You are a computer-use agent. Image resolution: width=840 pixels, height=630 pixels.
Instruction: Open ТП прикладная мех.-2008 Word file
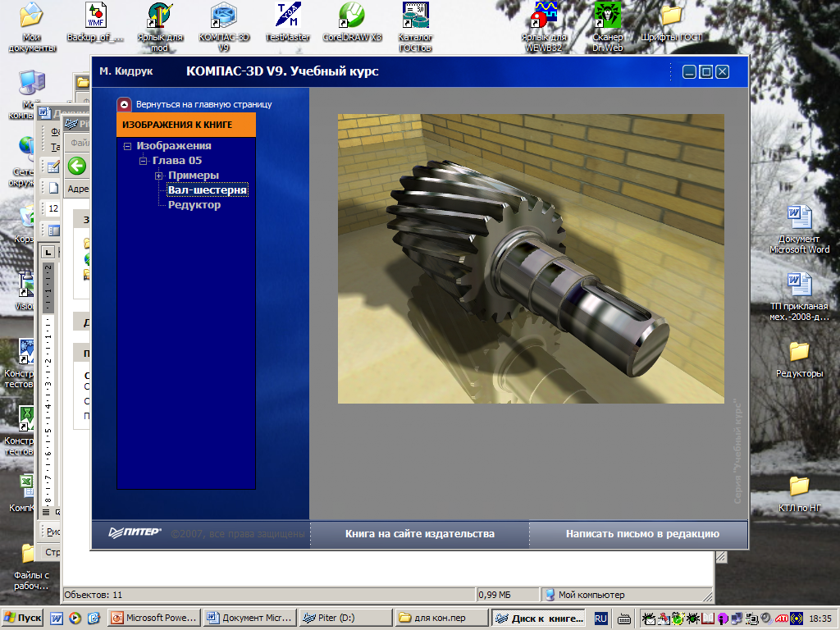tap(799, 297)
